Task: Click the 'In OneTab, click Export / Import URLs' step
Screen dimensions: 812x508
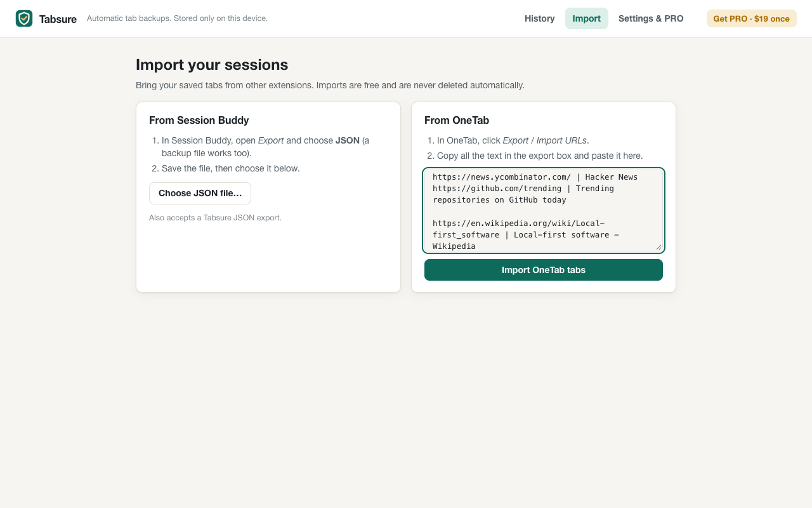Action: tap(513, 140)
